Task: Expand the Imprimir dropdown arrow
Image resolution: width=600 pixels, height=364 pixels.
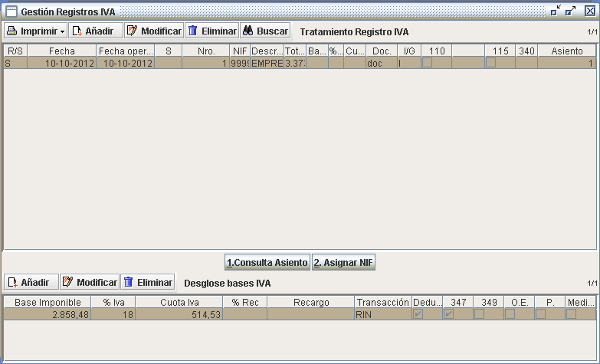Action: coord(62,32)
